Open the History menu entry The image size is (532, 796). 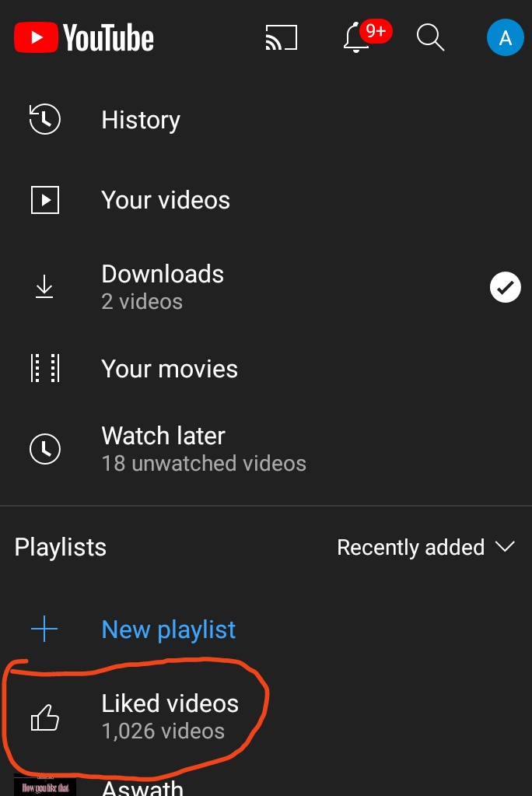pyautogui.click(x=266, y=120)
